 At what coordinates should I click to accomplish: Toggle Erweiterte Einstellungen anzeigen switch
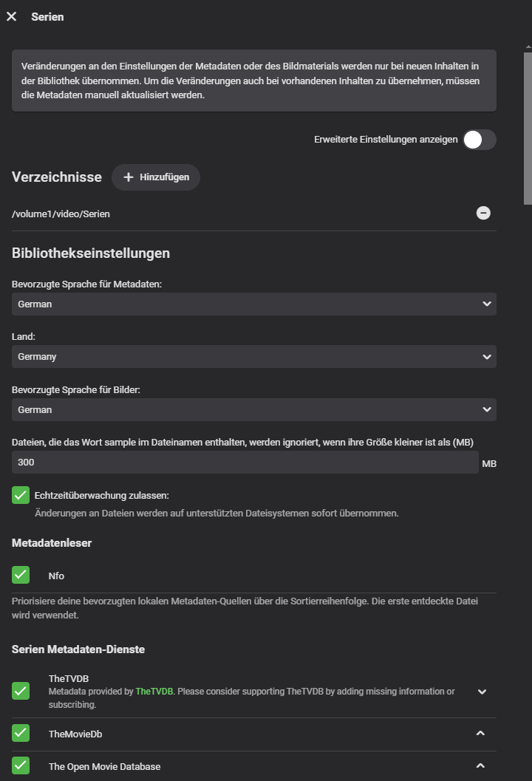(x=479, y=140)
